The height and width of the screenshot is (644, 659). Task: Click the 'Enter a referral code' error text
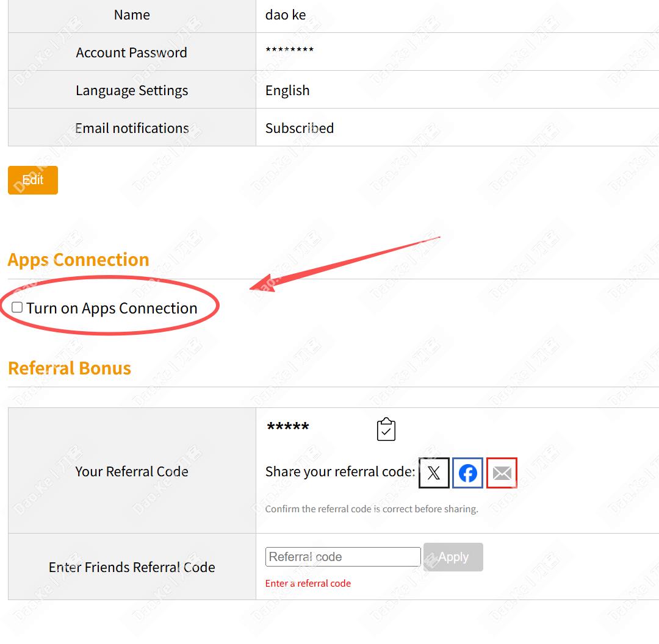pyautogui.click(x=308, y=584)
